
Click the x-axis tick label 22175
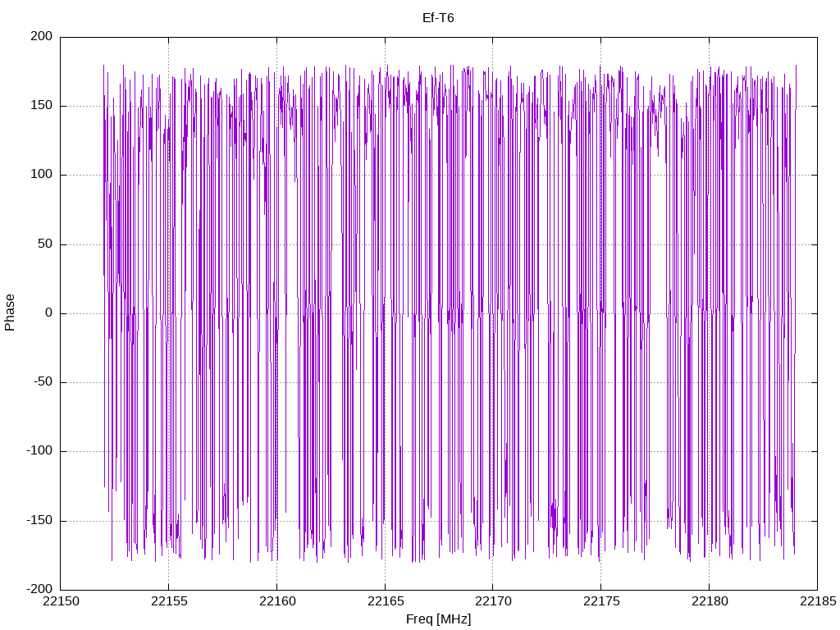pyautogui.click(x=601, y=601)
